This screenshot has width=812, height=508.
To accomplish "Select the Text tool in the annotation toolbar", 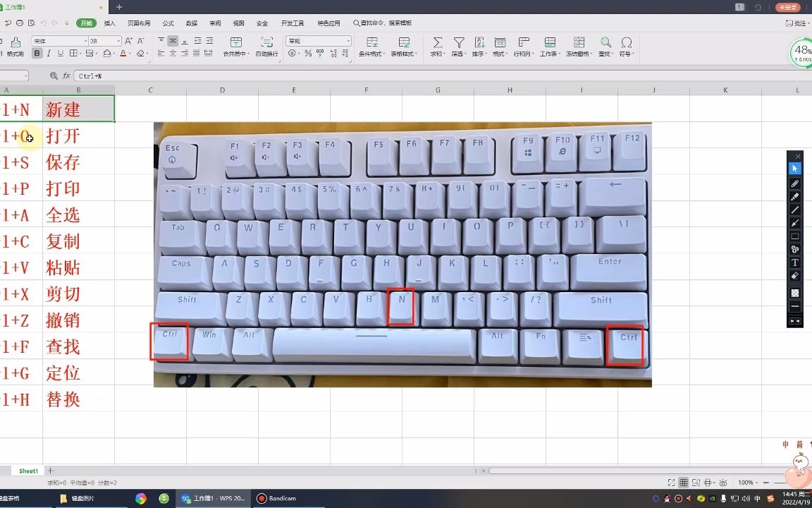I will pyautogui.click(x=795, y=262).
